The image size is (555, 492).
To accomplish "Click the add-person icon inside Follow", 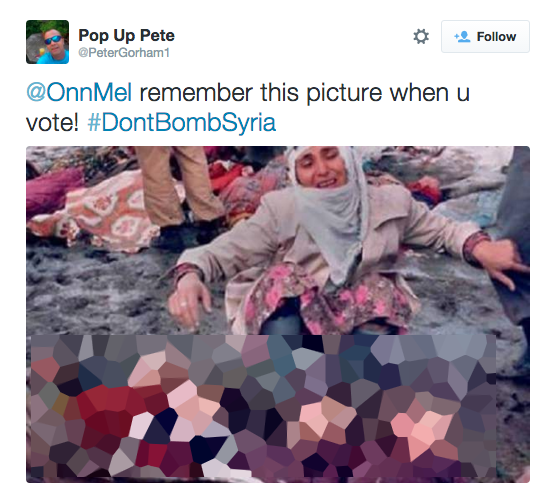I will (462, 36).
